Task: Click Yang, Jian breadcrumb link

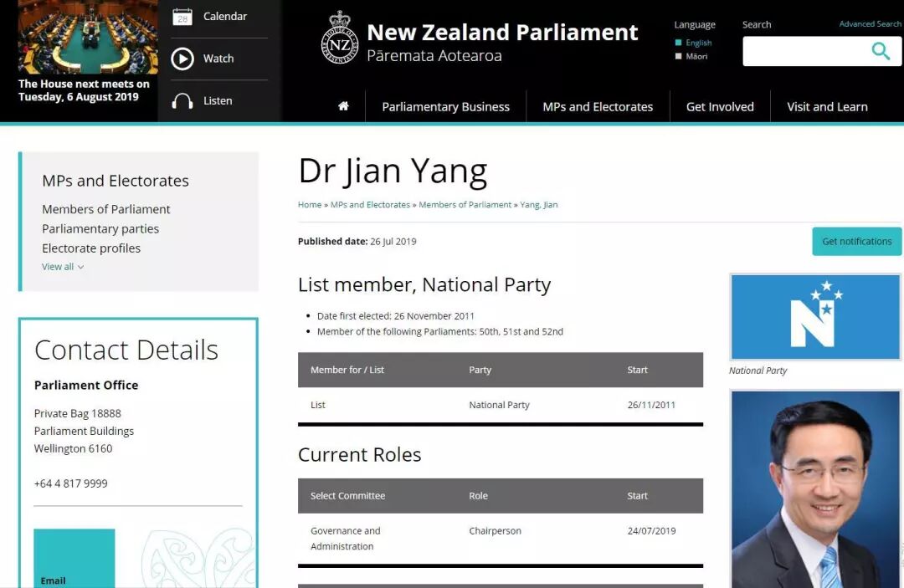Action: pos(538,204)
